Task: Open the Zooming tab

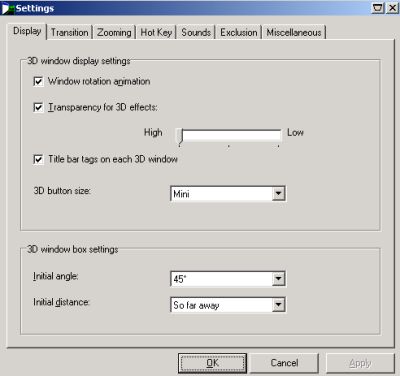Action: (114, 32)
